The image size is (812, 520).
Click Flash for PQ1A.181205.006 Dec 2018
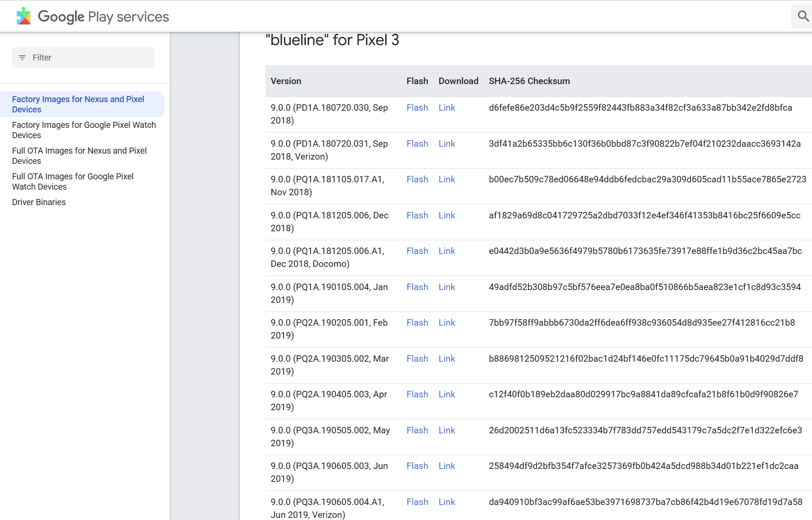point(417,215)
